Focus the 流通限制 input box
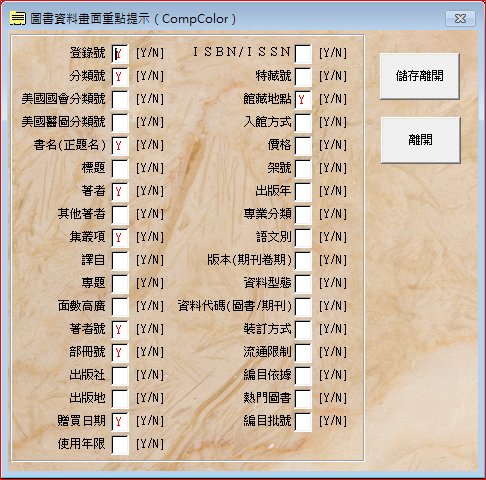Screen dimensions: 486x480 tap(303, 353)
